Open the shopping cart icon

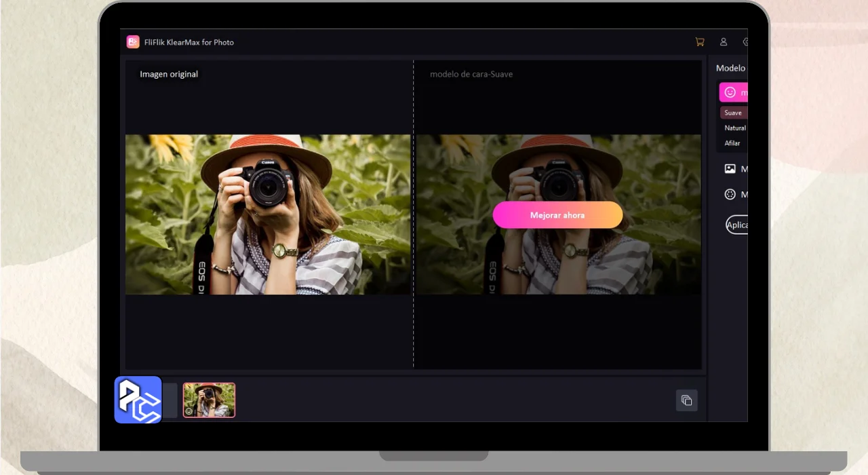coord(700,42)
